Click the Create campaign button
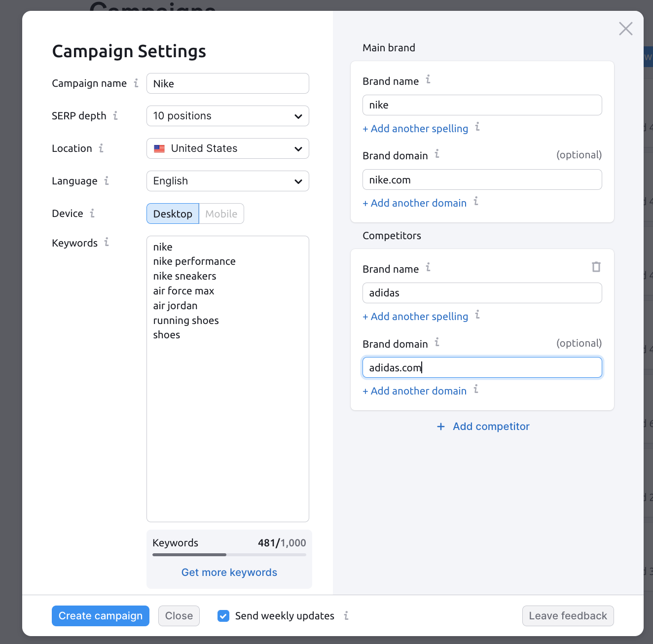The width and height of the screenshot is (653, 644). coord(101,616)
